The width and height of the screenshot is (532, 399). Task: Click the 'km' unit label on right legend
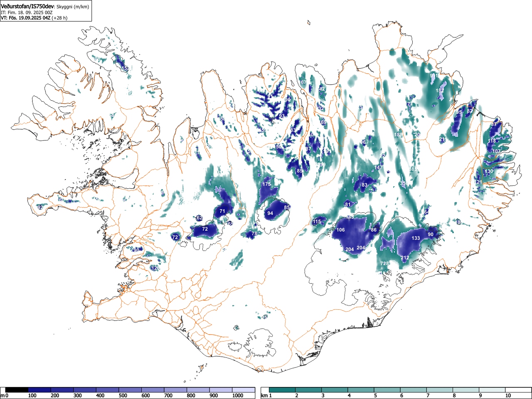[x=264, y=396]
